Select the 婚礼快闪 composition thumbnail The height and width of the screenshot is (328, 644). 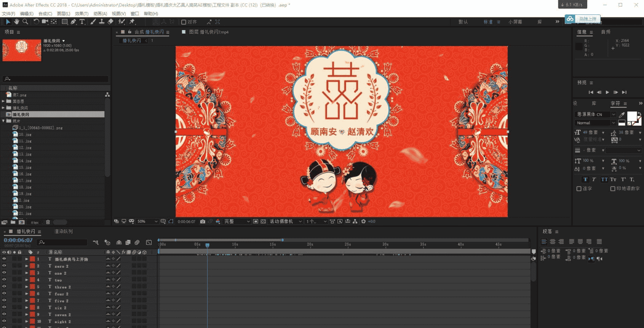(x=22, y=50)
